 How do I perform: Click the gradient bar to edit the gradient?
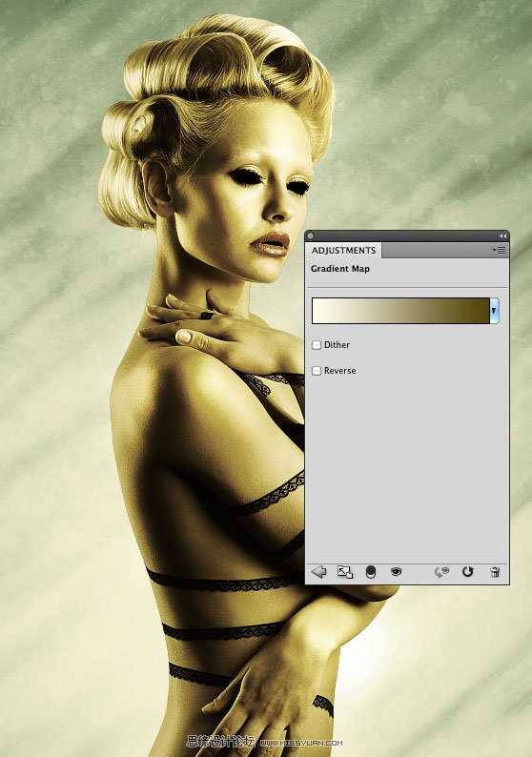tap(400, 311)
